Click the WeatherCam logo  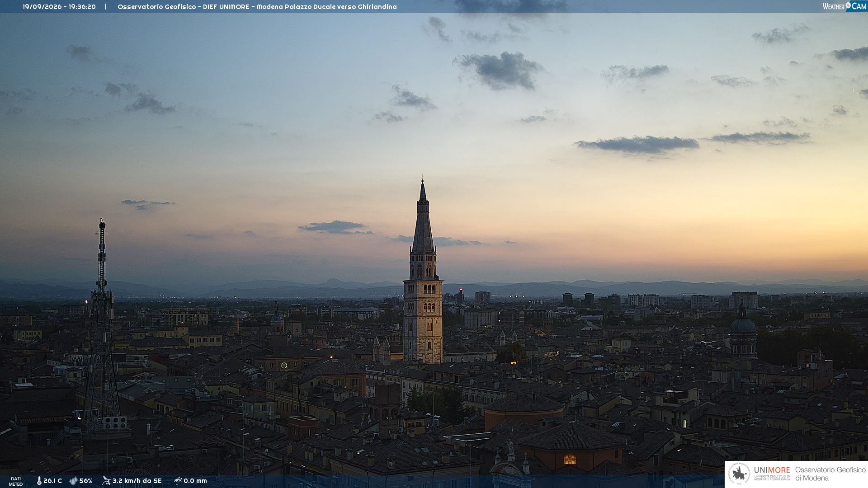(844, 6)
